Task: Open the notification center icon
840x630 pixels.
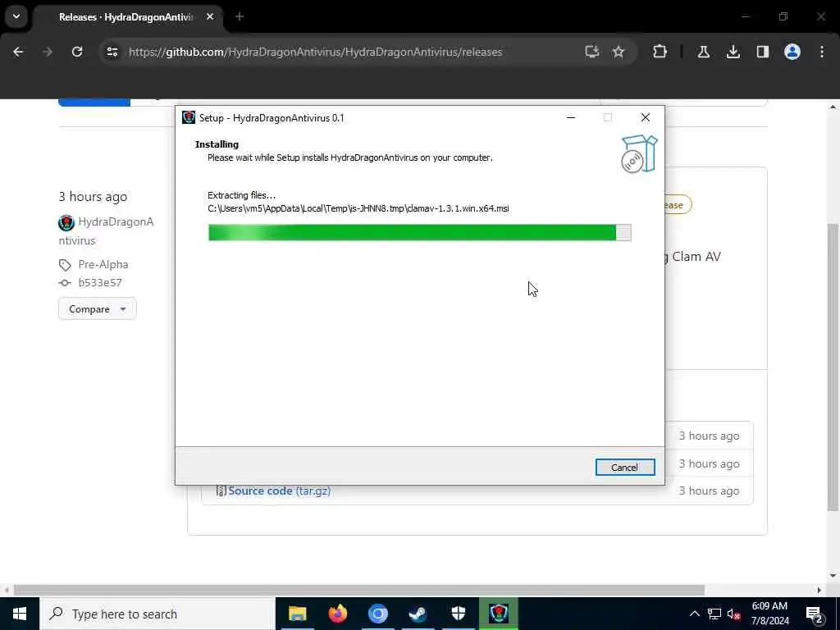Action: coord(815,614)
